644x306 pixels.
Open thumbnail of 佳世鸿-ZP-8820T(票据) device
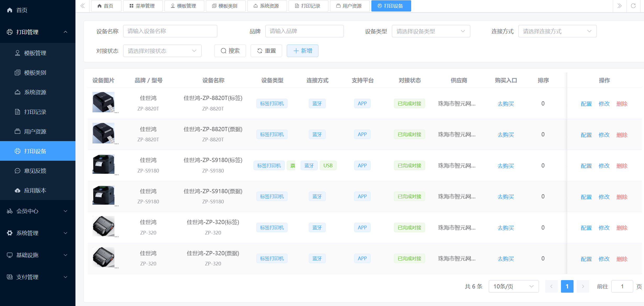click(103, 133)
